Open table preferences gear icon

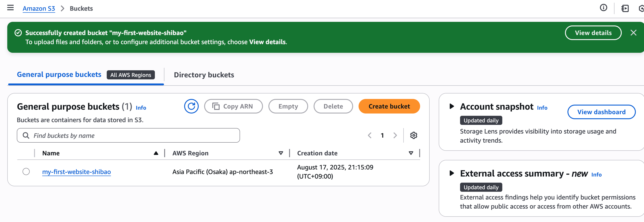pyautogui.click(x=414, y=135)
